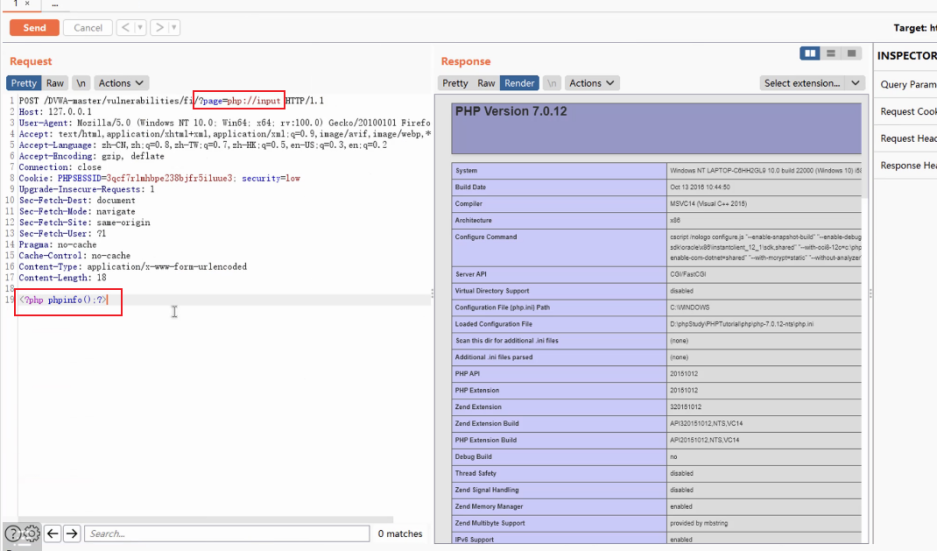Open next history dropdown arrow
Viewport: 937px width, 551px height.
tap(174, 27)
